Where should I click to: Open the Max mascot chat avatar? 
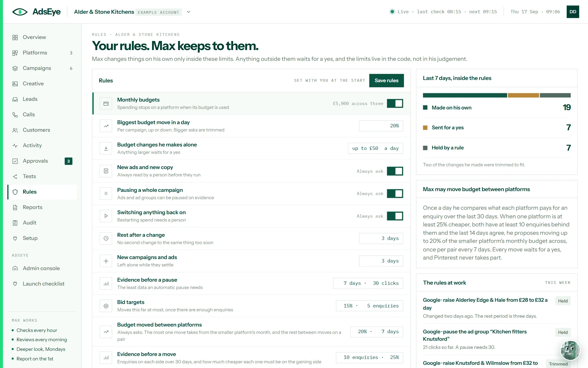pyautogui.click(x=570, y=350)
